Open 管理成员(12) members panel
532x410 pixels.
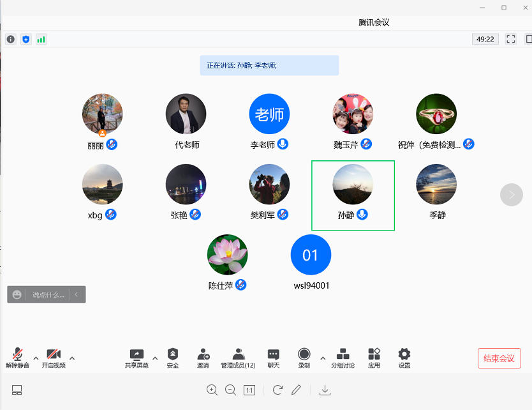click(x=238, y=358)
